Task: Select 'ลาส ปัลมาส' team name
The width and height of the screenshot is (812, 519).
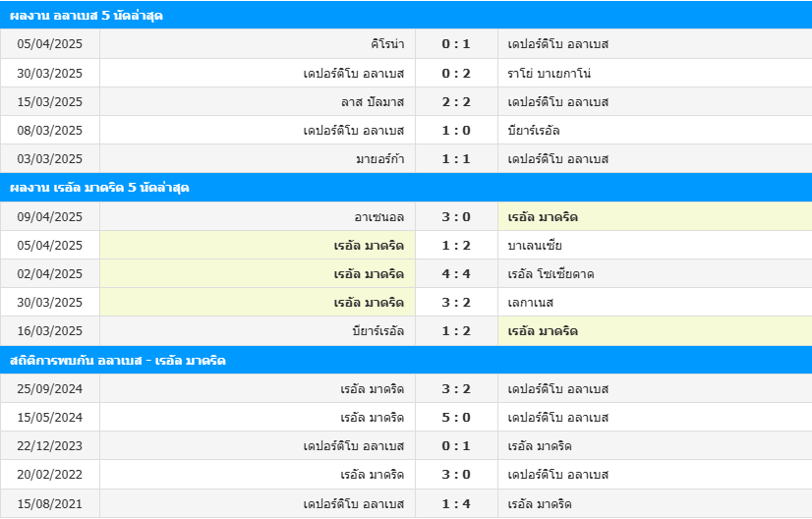Action: 373,102
